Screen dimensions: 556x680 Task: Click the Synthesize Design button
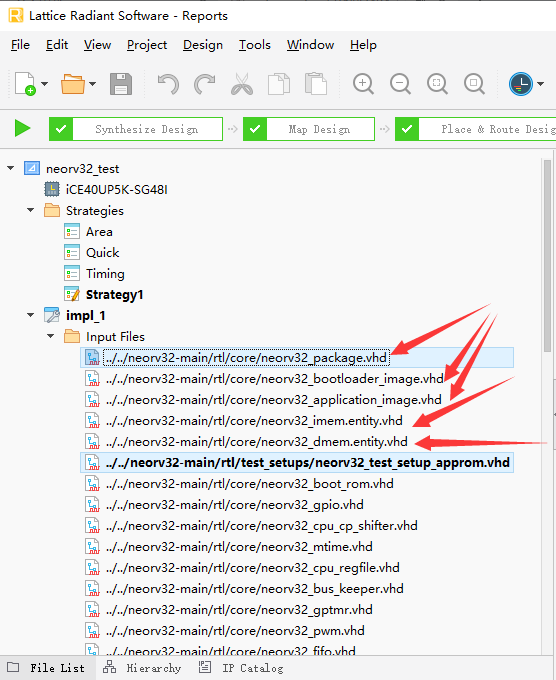click(136, 129)
